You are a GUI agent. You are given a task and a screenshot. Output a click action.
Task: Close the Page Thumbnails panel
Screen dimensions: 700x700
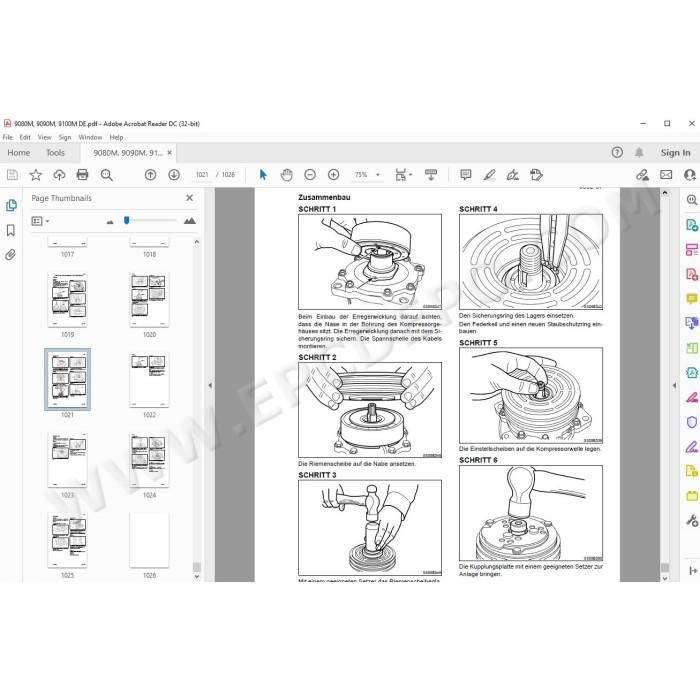point(189,198)
